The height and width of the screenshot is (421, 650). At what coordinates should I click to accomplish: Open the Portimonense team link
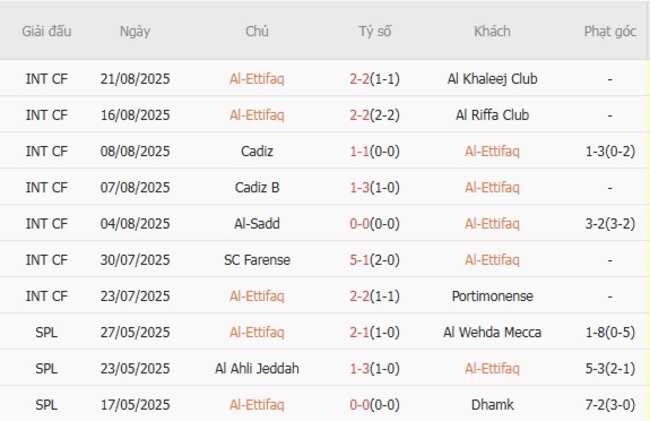click(x=492, y=296)
